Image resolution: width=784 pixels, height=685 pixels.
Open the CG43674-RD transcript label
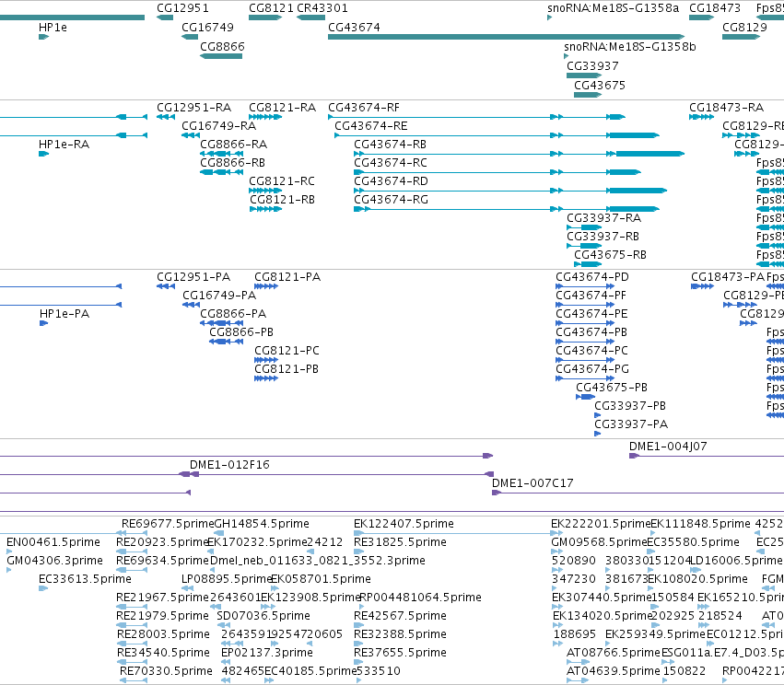[391, 181]
